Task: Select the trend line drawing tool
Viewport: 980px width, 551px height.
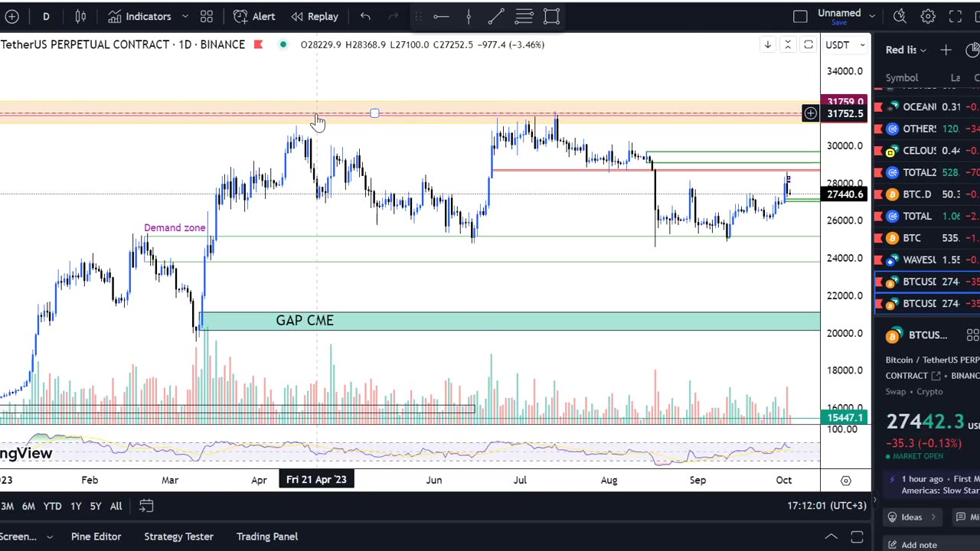Action: click(x=496, y=16)
